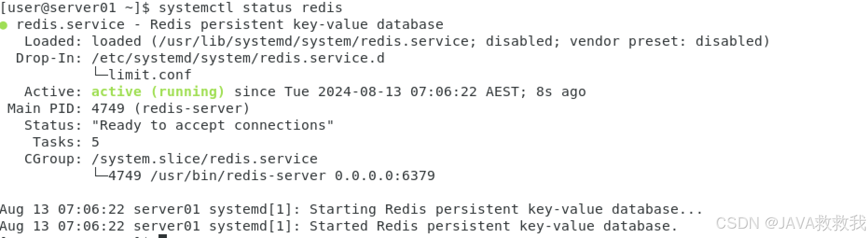Click the Tasks count value 5
The width and height of the screenshot is (868, 238).
pyautogui.click(x=96, y=142)
